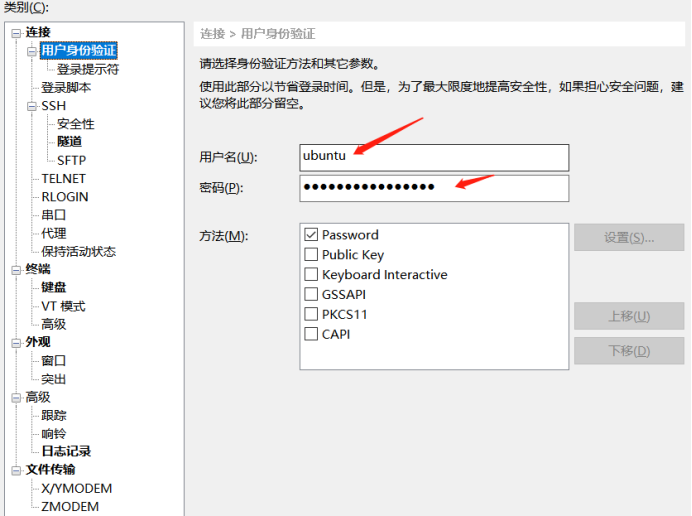Select SFTP in the tree

[x=71, y=160]
